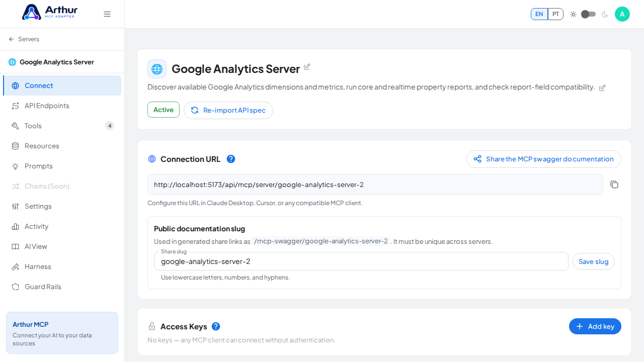The height and width of the screenshot is (362, 644).
Task: Open the Resources section
Action: (x=62, y=146)
